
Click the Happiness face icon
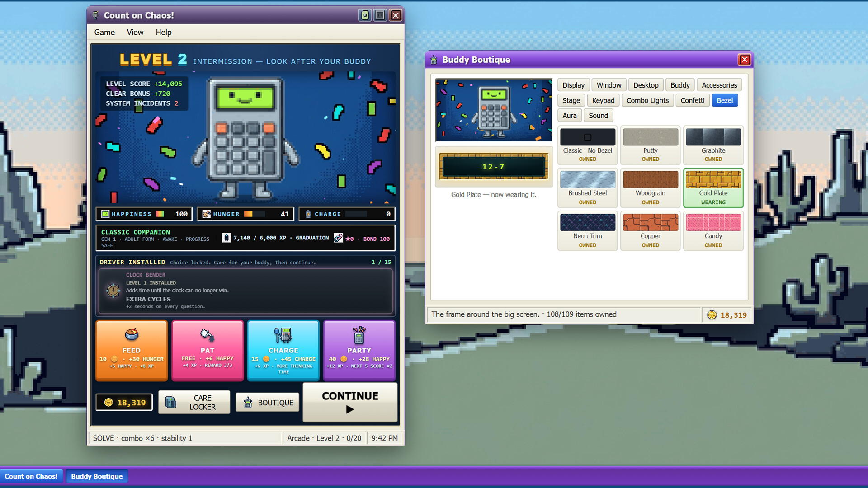(105, 214)
